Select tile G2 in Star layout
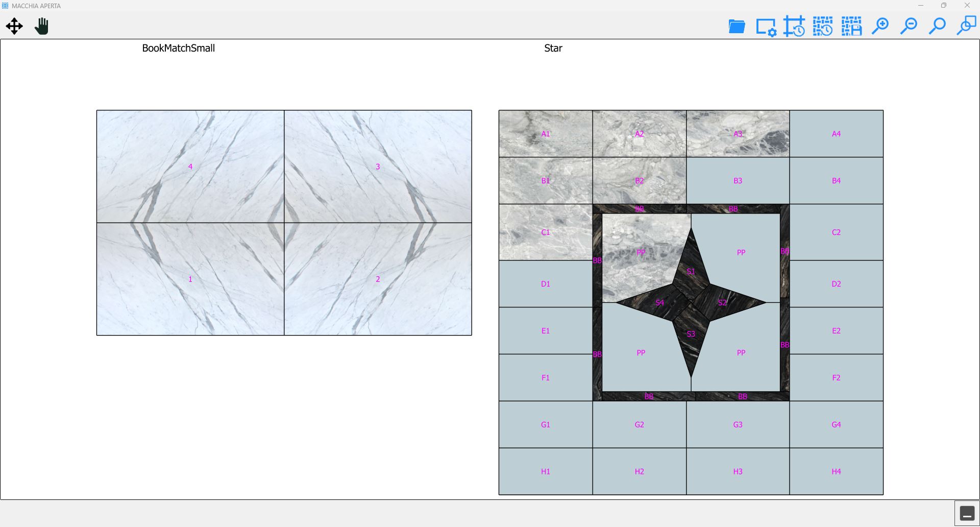This screenshot has width=980, height=527. [639, 424]
